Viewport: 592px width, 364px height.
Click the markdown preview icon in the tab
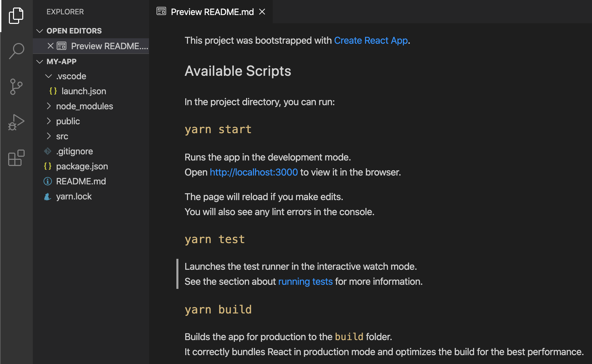pos(161,11)
